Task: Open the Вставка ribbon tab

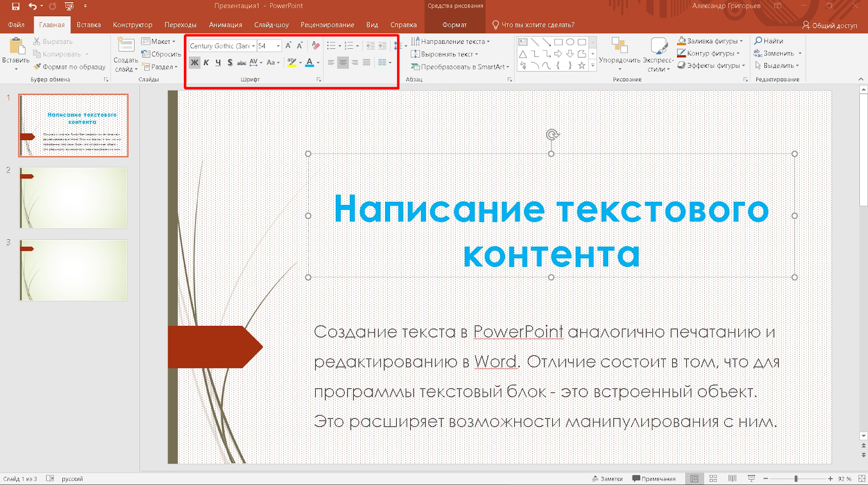Action: point(88,25)
